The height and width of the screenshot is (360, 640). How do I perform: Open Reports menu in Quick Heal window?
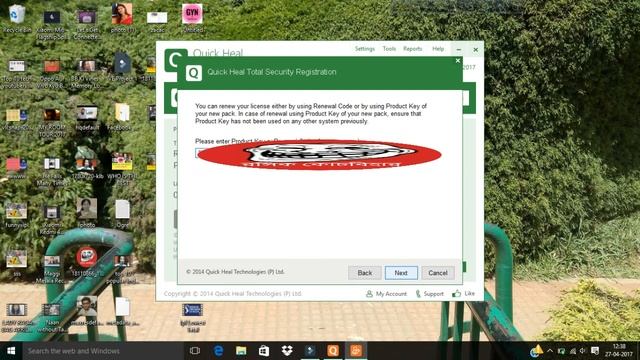[412, 49]
